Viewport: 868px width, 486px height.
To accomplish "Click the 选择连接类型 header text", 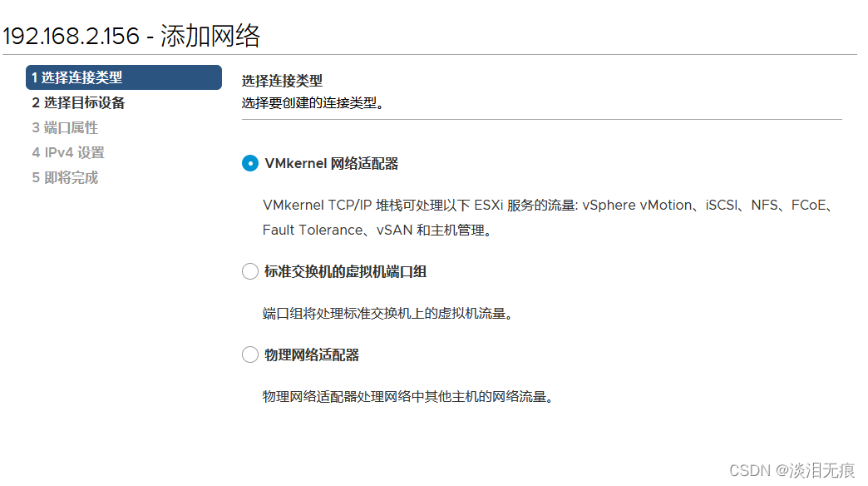I will (281, 82).
